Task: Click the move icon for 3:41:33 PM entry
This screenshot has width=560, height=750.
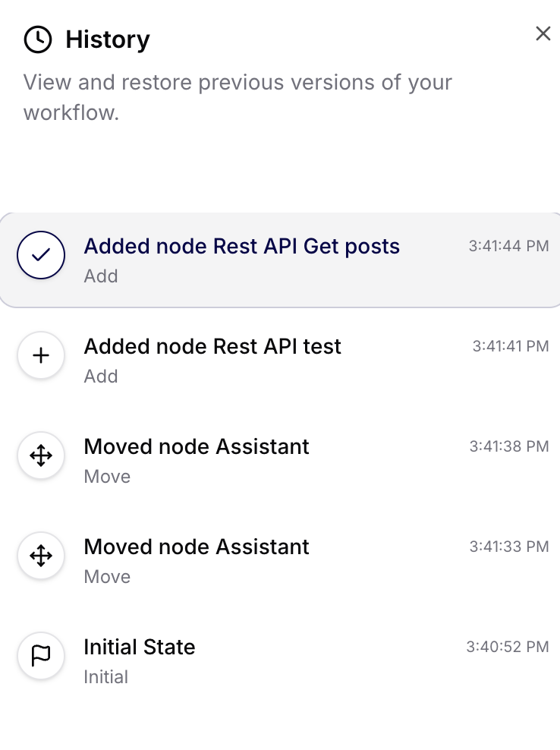Action: point(41,556)
